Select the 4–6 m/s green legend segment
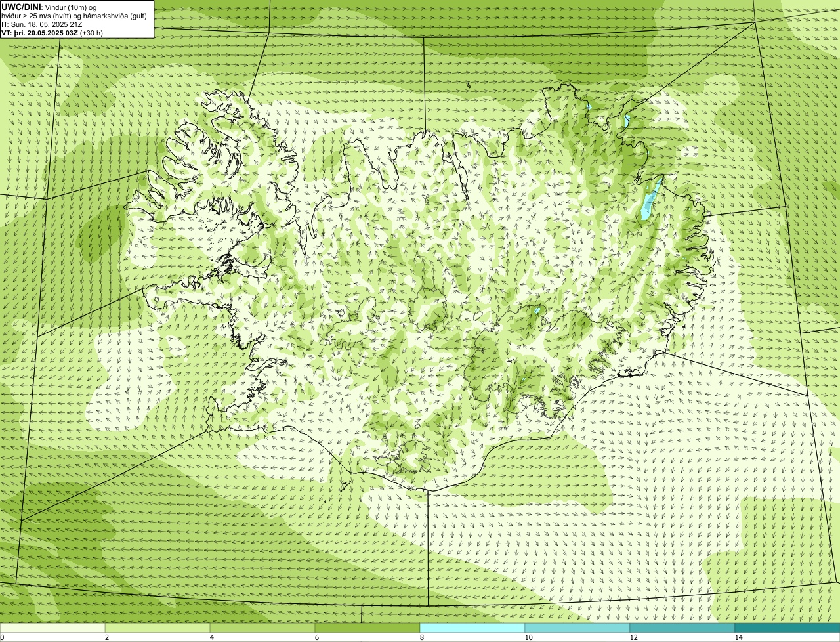This screenshot has width=840, height=642. 262,628
